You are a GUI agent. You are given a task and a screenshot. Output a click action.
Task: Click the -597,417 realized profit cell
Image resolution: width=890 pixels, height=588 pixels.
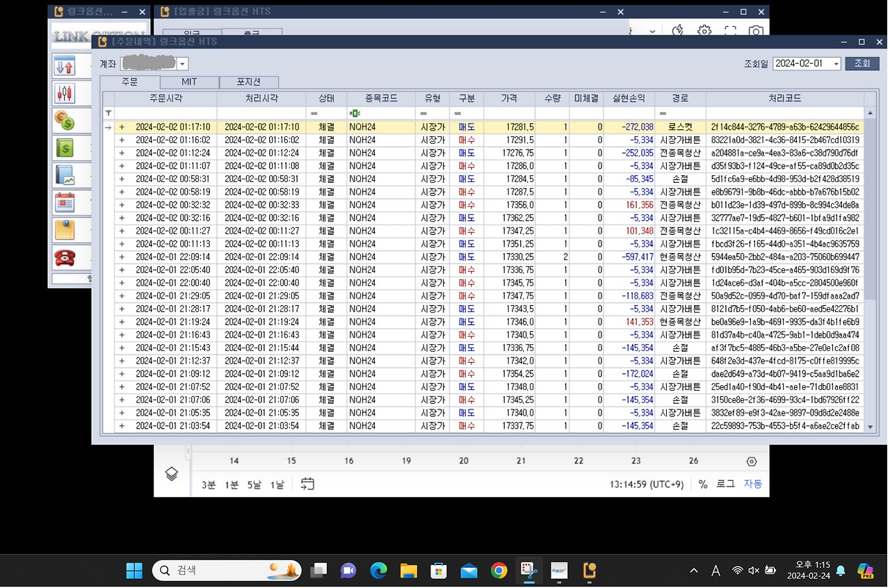pos(629,257)
